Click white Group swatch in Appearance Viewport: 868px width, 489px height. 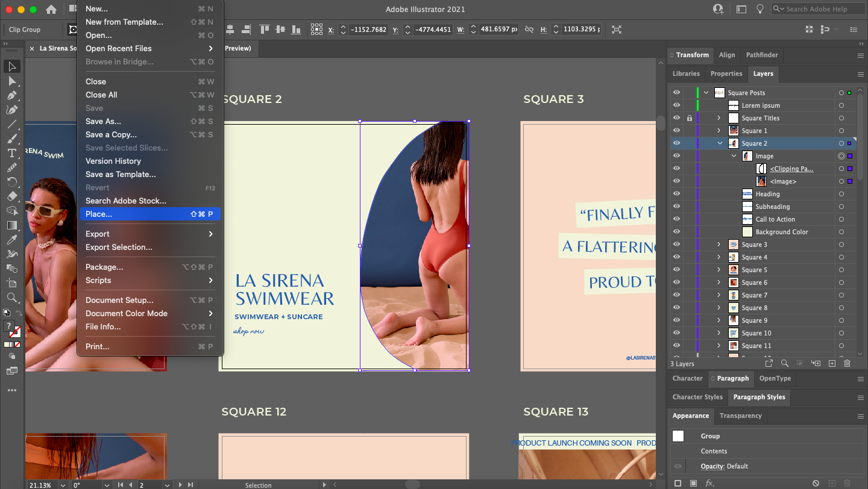[678, 436]
